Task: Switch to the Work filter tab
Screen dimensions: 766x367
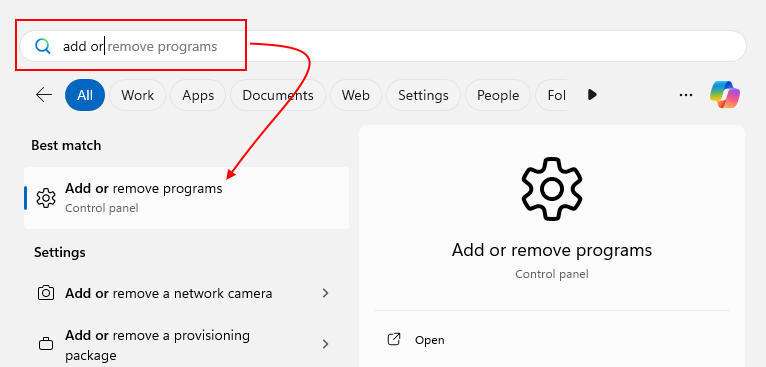Action: [x=137, y=95]
